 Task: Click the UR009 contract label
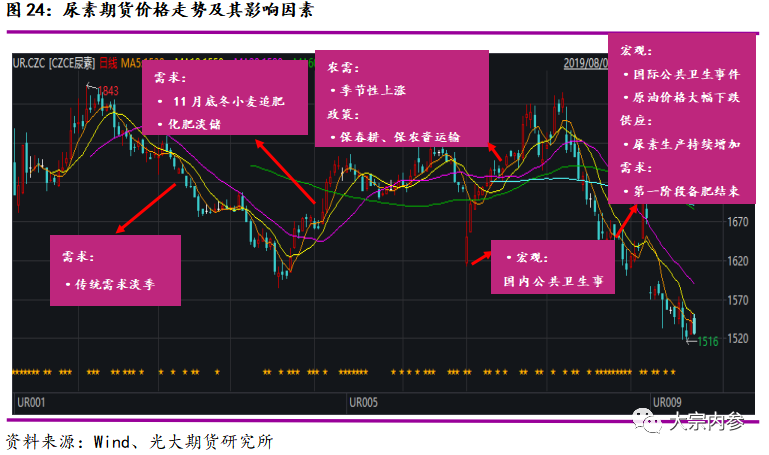point(667,403)
